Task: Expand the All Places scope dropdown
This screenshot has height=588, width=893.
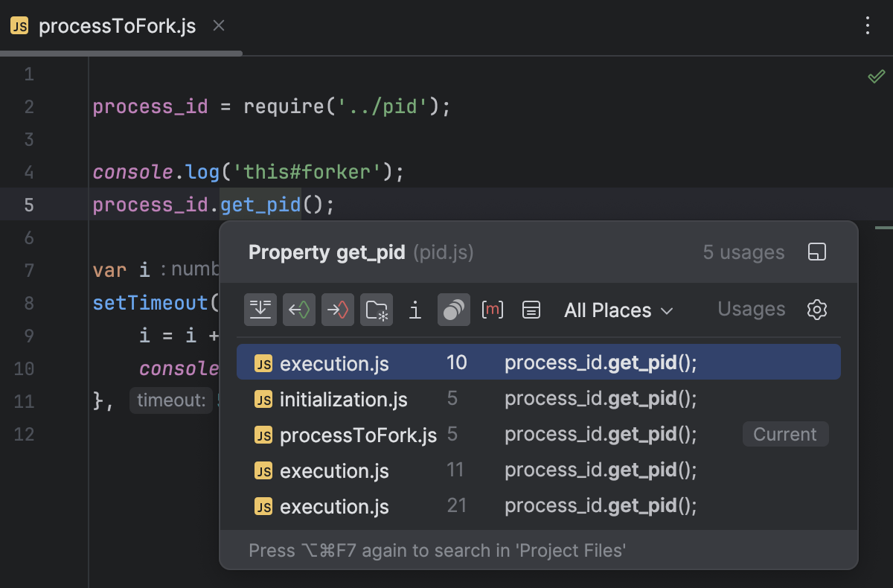Action: (618, 310)
